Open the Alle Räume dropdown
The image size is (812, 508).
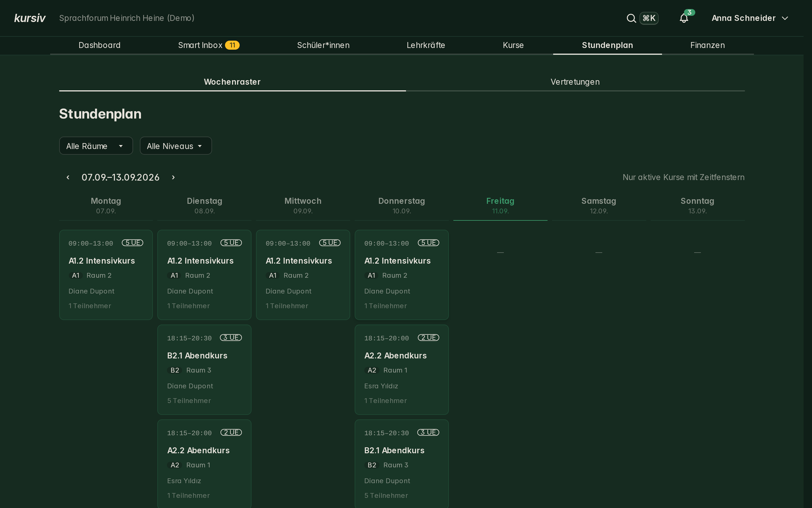point(96,146)
